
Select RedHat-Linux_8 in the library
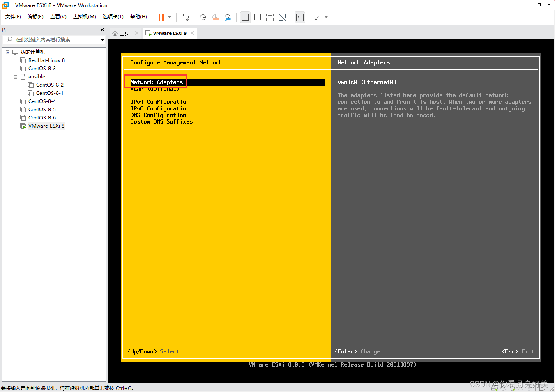tap(46, 60)
